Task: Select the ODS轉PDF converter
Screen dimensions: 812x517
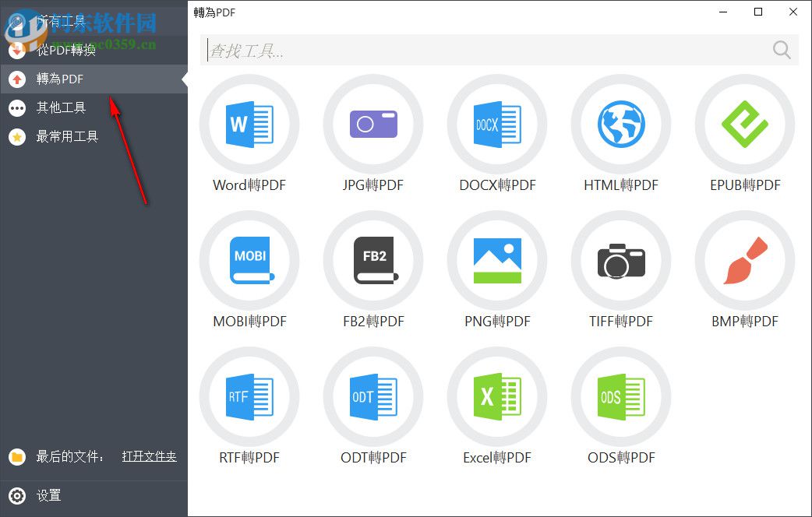Action: (620, 397)
